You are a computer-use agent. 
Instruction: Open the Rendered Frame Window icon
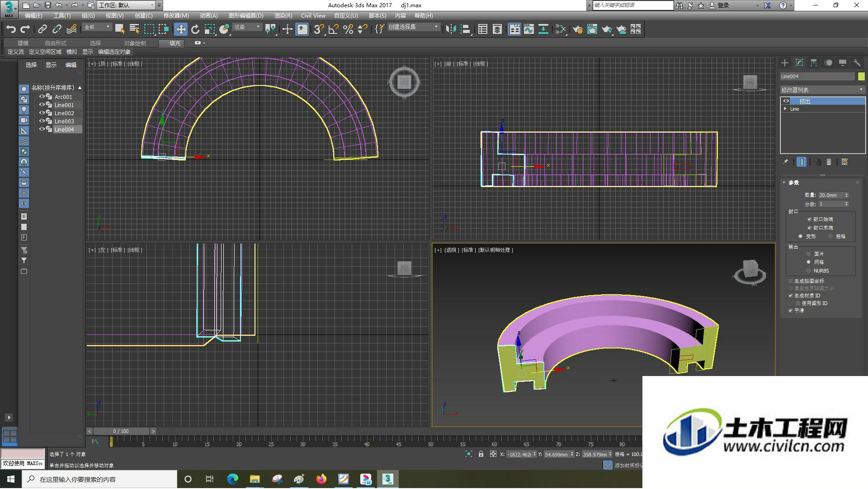pyautogui.click(x=592, y=29)
